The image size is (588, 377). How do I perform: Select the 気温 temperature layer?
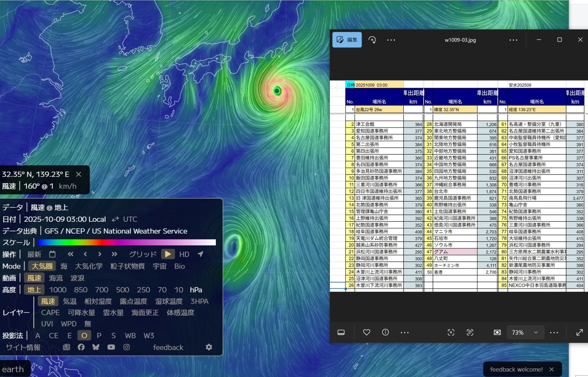tap(69, 301)
